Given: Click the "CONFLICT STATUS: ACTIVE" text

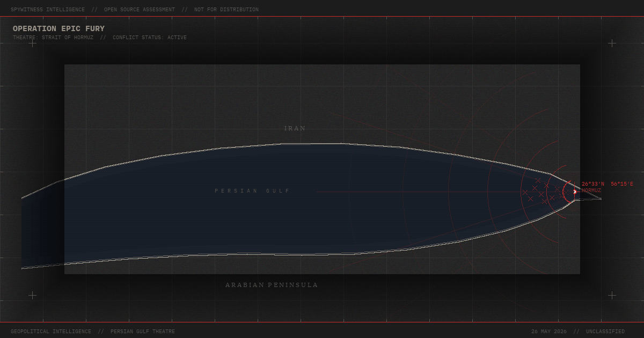Looking at the screenshot, I should coord(150,38).
